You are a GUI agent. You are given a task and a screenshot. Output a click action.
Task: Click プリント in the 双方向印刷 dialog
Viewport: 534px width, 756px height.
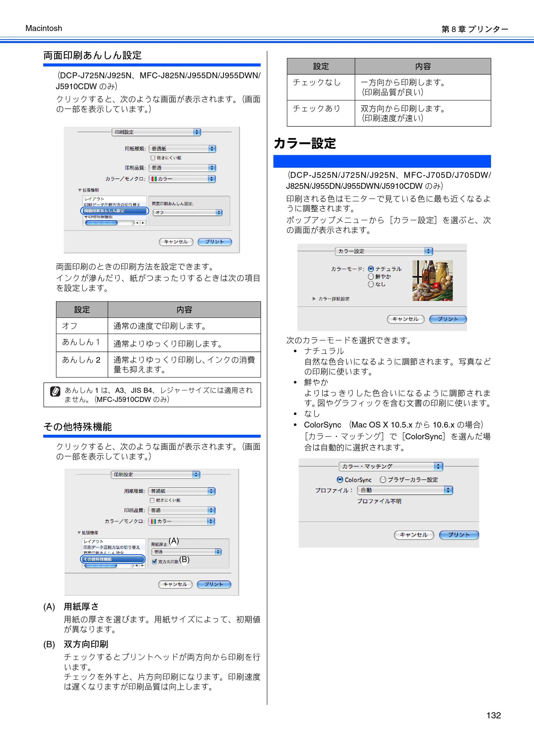tap(214, 585)
